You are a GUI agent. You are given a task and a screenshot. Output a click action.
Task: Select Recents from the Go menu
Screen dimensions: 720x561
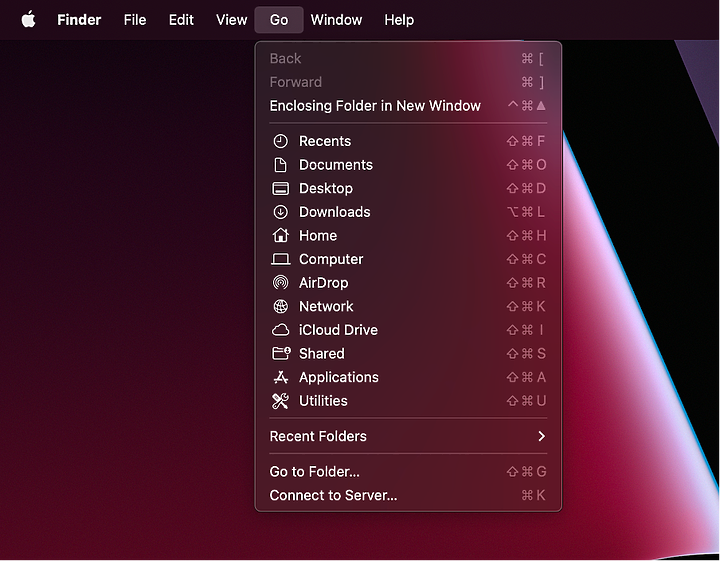408,141
